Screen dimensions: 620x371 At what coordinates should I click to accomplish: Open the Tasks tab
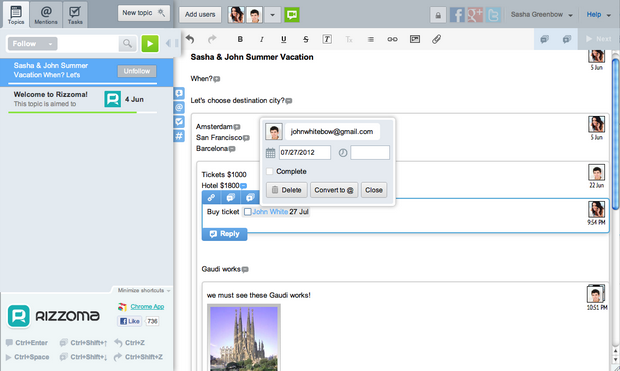click(x=75, y=15)
